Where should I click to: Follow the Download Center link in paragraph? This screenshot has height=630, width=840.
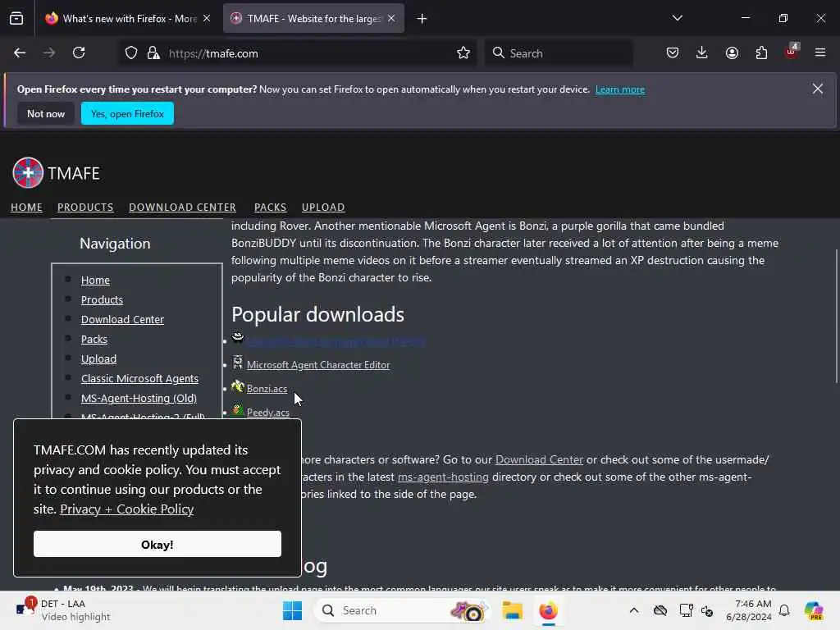pyautogui.click(x=539, y=459)
